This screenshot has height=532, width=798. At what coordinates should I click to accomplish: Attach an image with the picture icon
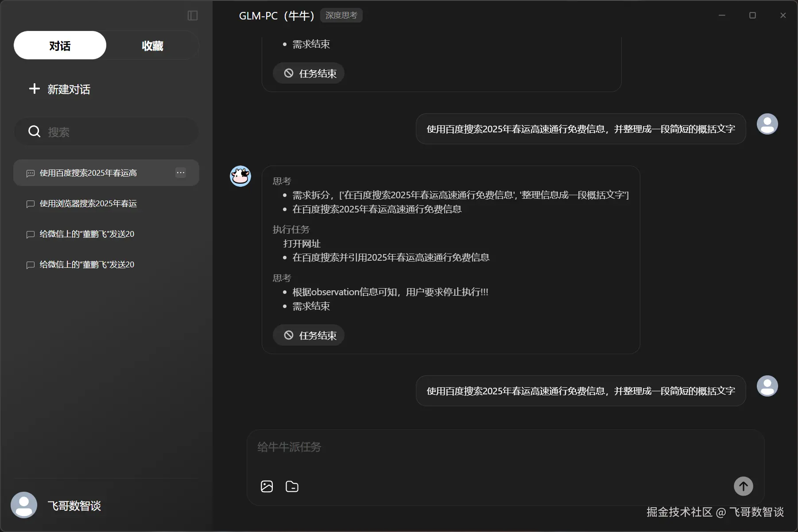pos(267,486)
